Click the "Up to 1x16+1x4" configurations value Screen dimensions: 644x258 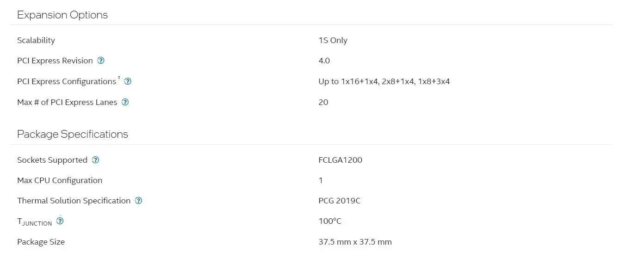click(x=384, y=81)
